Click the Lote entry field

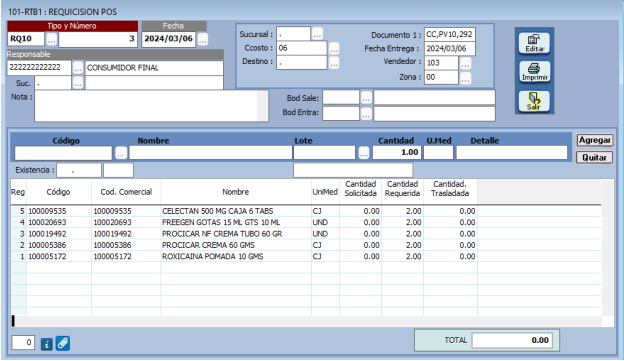[324, 153]
